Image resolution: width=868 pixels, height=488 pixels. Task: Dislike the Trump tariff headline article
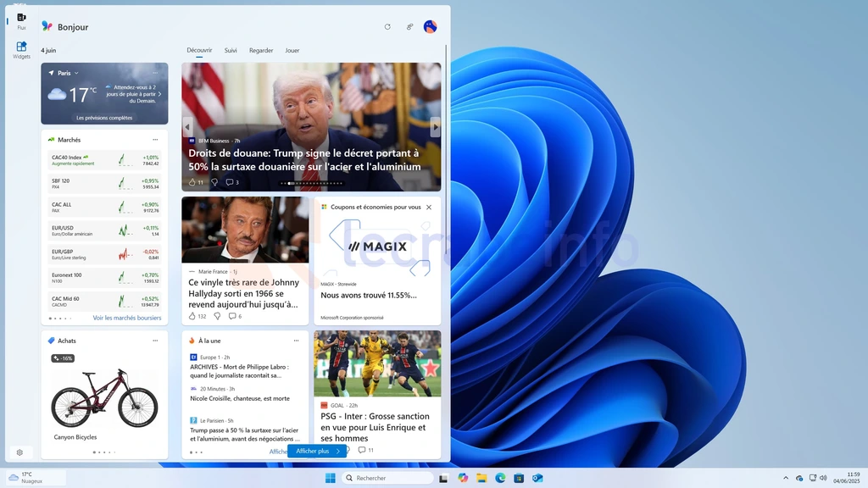[x=214, y=182]
